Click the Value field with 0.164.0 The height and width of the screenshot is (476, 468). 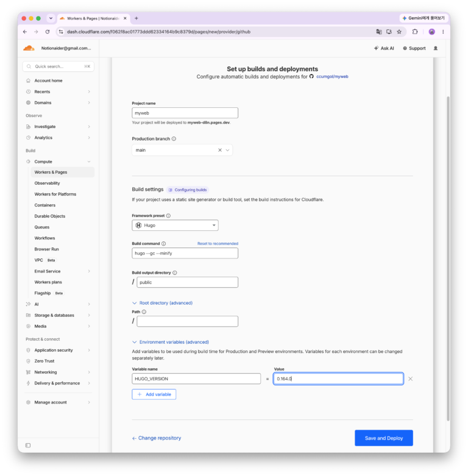click(338, 379)
